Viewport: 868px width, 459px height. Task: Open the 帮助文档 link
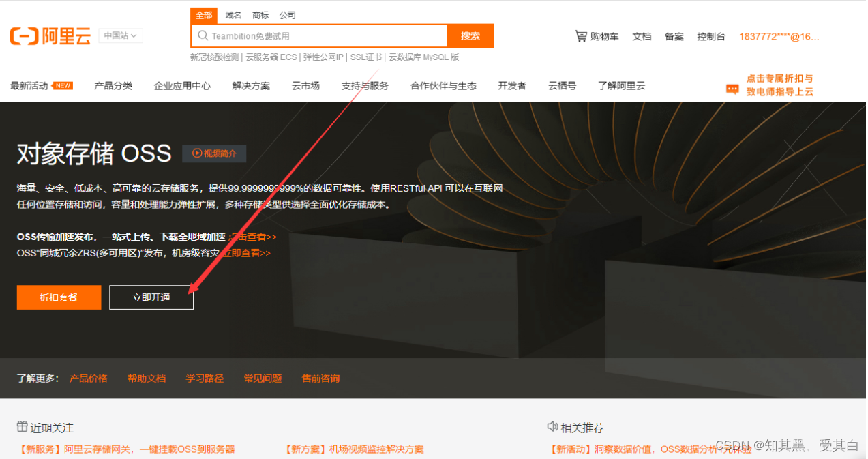pos(147,379)
